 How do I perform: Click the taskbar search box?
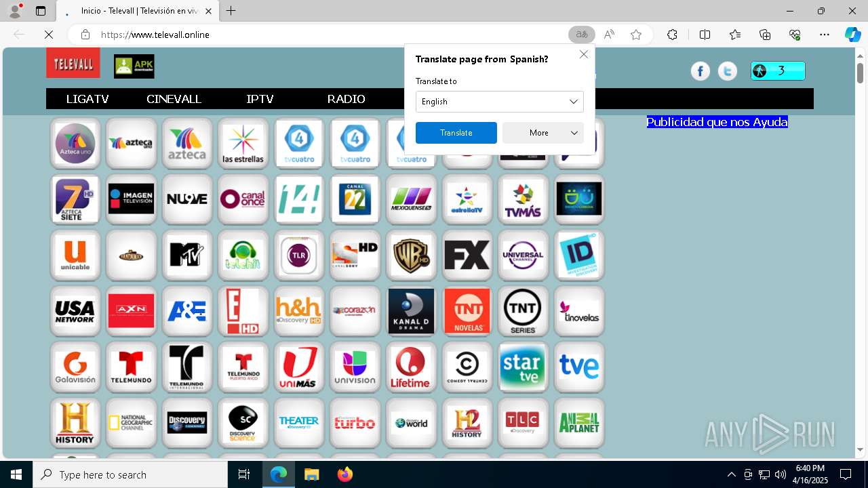pyautogui.click(x=130, y=474)
